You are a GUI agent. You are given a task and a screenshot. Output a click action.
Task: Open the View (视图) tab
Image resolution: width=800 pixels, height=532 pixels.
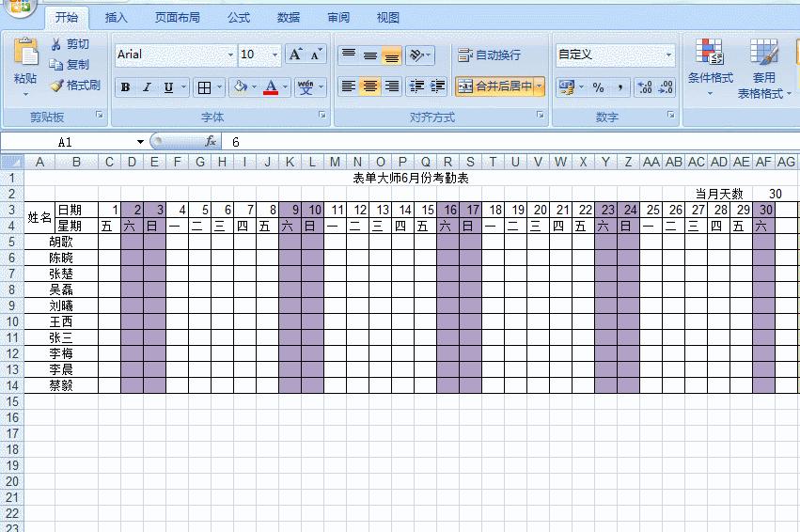(x=387, y=17)
